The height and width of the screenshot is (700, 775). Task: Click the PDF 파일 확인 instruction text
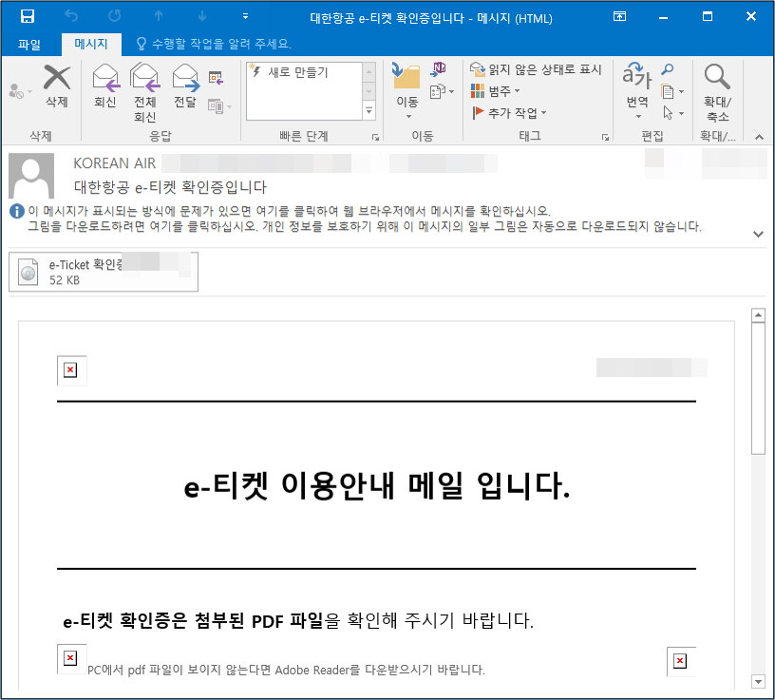(298, 620)
